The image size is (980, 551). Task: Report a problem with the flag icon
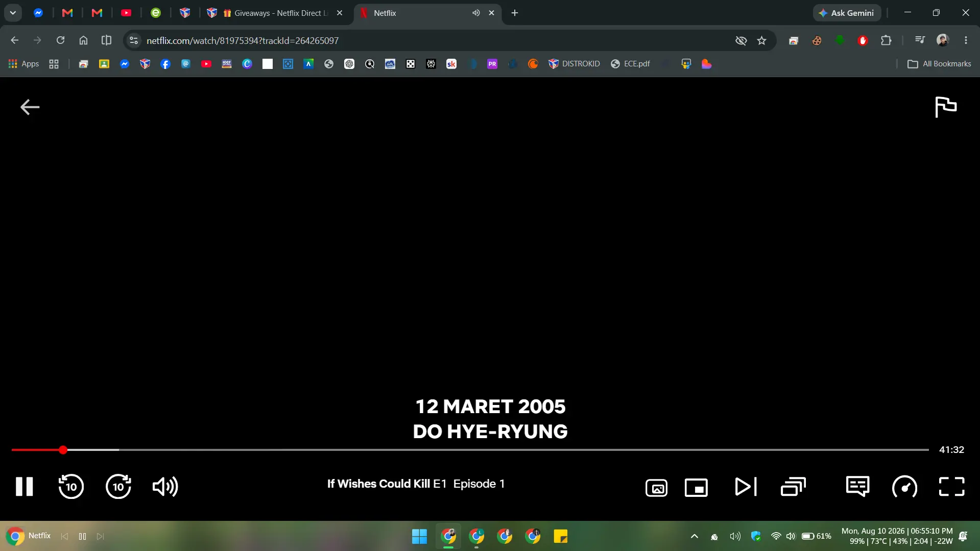click(946, 107)
